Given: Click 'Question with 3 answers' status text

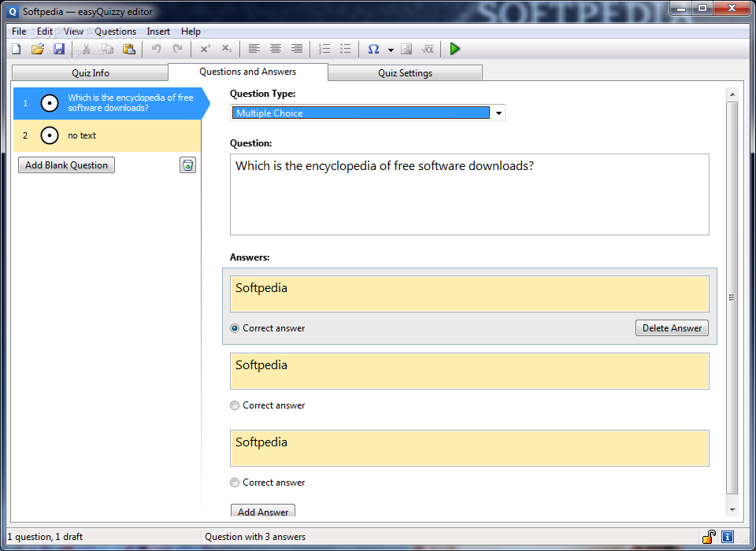Looking at the screenshot, I should coord(255,537).
